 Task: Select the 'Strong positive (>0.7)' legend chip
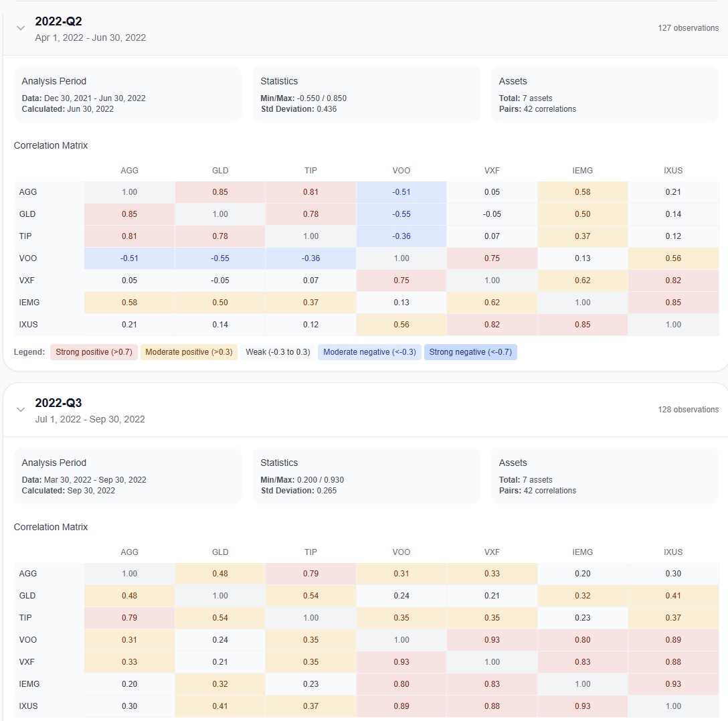tap(94, 351)
